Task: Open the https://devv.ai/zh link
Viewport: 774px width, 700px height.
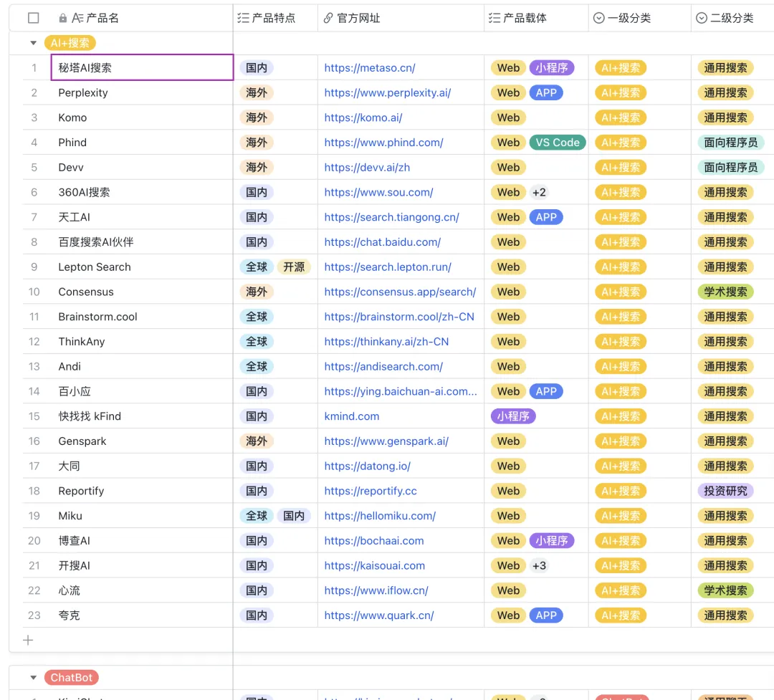Action: coord(367,168)
